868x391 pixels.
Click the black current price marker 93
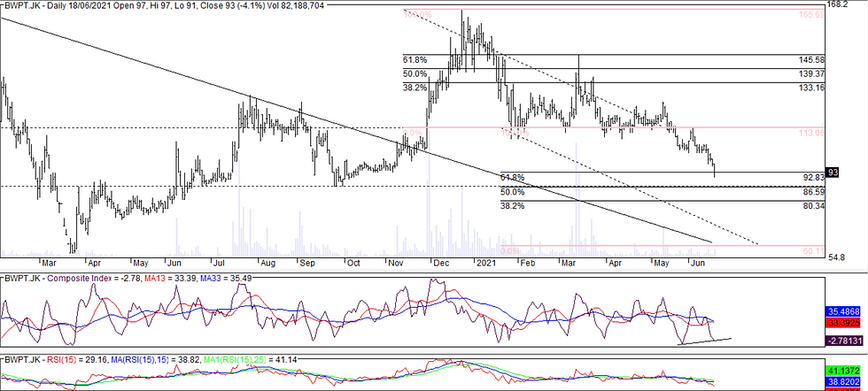833,173
